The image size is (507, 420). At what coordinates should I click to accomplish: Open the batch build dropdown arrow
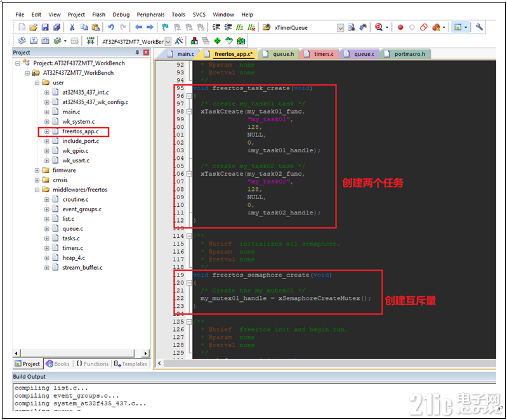point(65,41)
